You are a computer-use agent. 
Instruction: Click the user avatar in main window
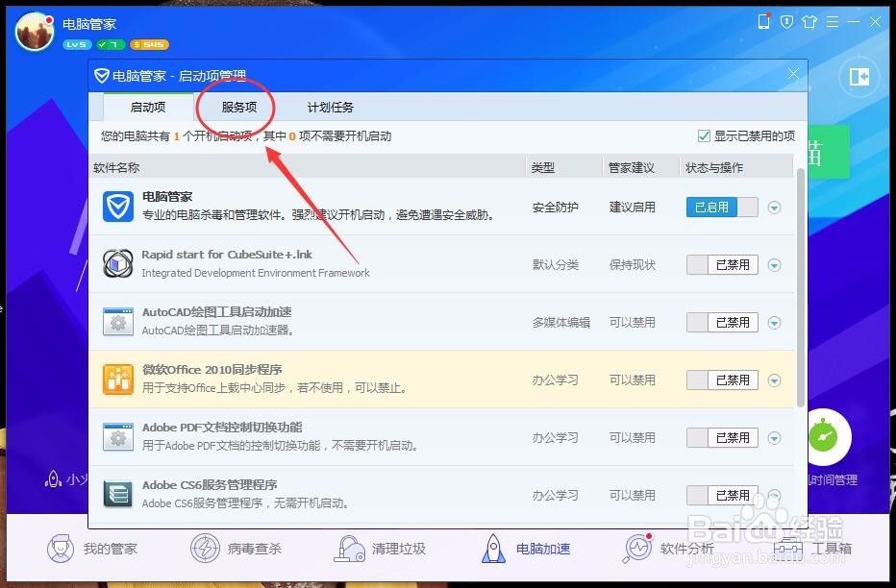[x=35, y=32]
